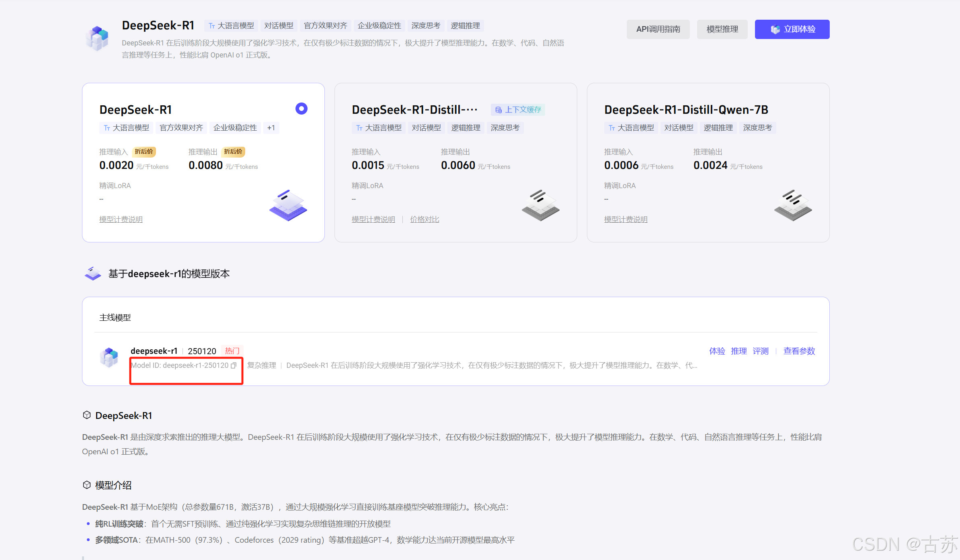Image resolution: width=960 pixels, height=560 pixels.
Task: Open 价格对比 link in the middle card
Action: point(425,219)
